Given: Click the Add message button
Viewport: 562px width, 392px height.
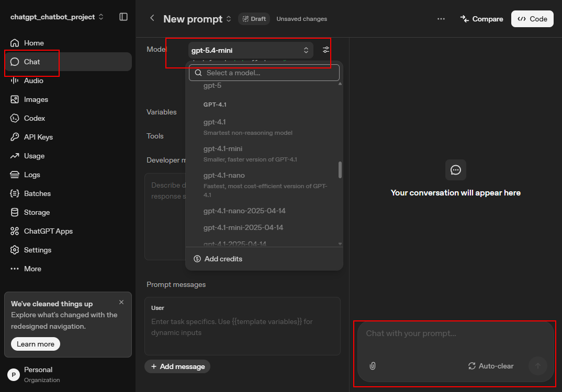Looking at the screenshot, I should coord(177,366).
